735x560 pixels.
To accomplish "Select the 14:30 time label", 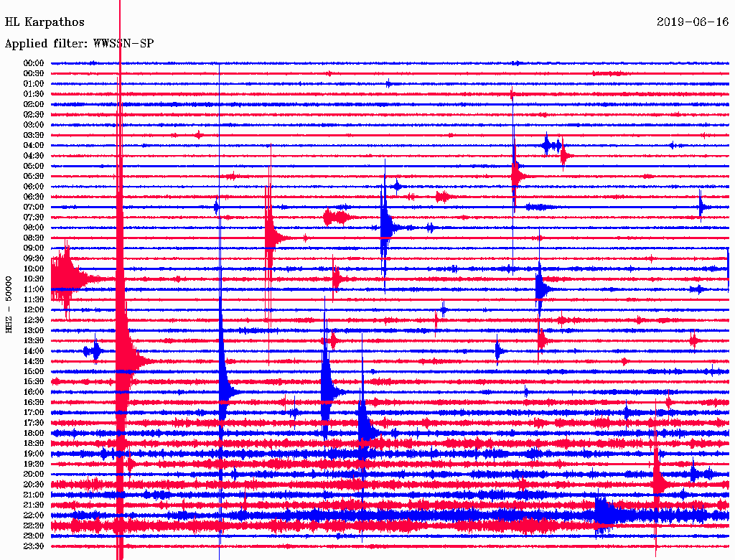I will pos(34,361).
